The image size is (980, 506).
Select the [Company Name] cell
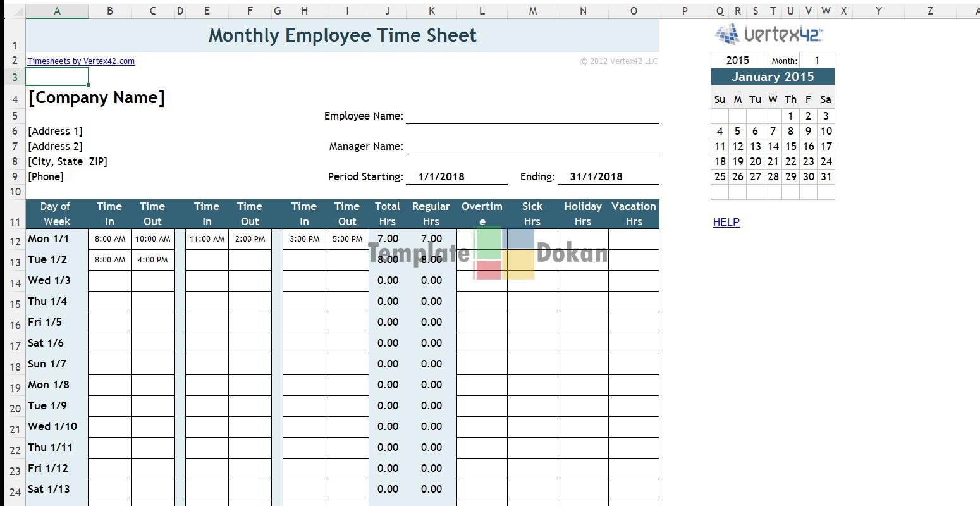pyautogui.click(x=96, y=97)
